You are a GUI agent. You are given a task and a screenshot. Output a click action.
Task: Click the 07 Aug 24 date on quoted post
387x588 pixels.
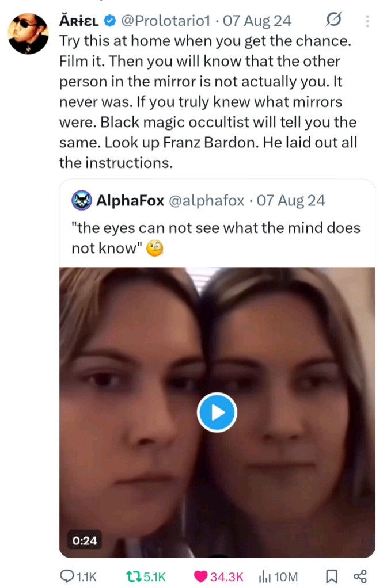coord(291,201)
